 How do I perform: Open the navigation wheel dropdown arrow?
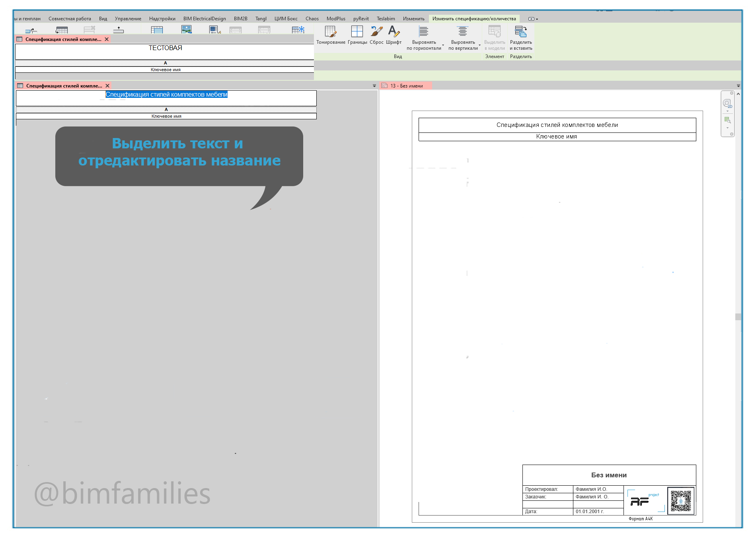tap(727, 111)
